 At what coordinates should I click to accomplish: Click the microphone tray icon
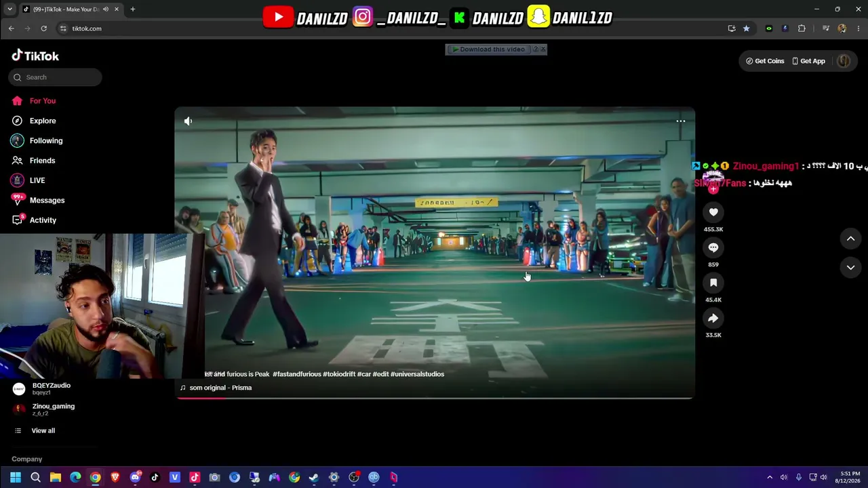[x=799, y=477]
